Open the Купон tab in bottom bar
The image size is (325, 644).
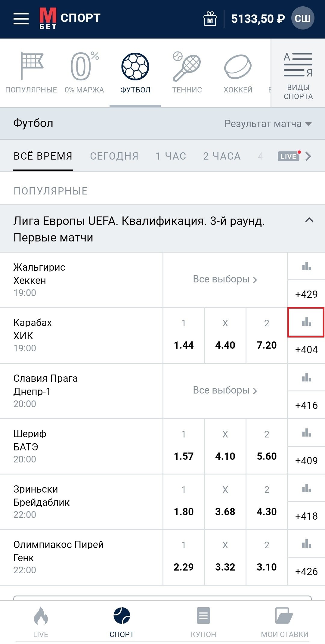pos(203,622)
